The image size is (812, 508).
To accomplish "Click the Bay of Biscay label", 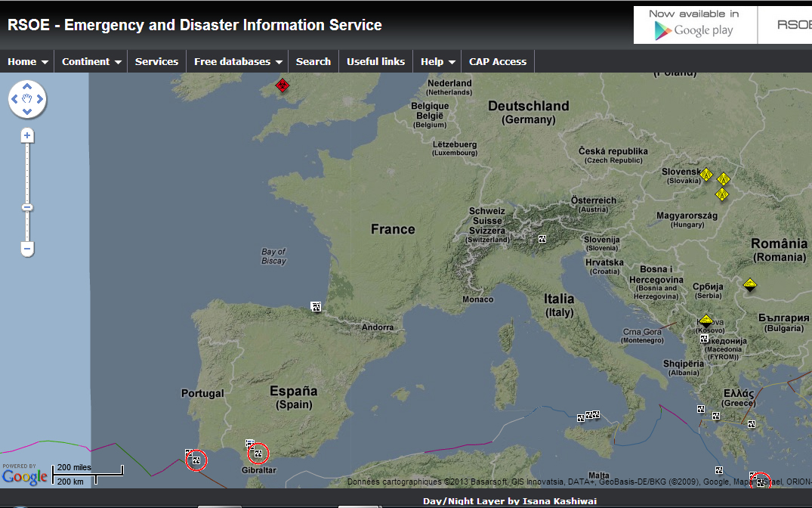I will point(273,256).
